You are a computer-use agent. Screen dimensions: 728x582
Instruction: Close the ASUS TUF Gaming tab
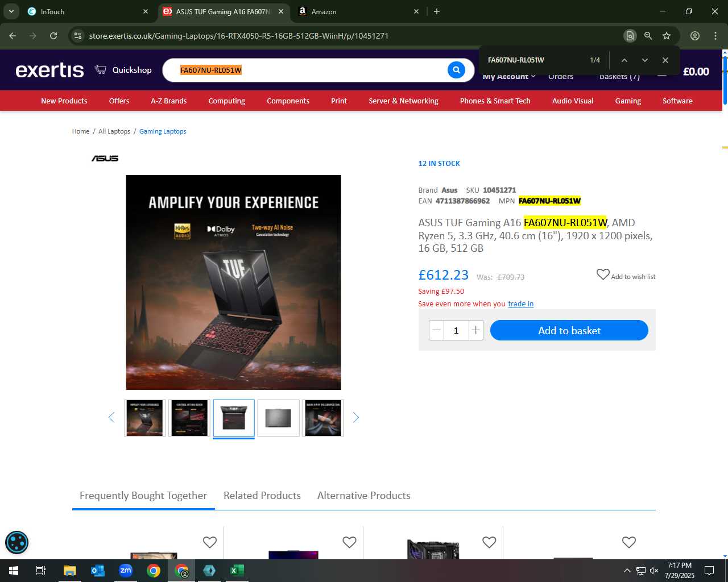(281, 11)
